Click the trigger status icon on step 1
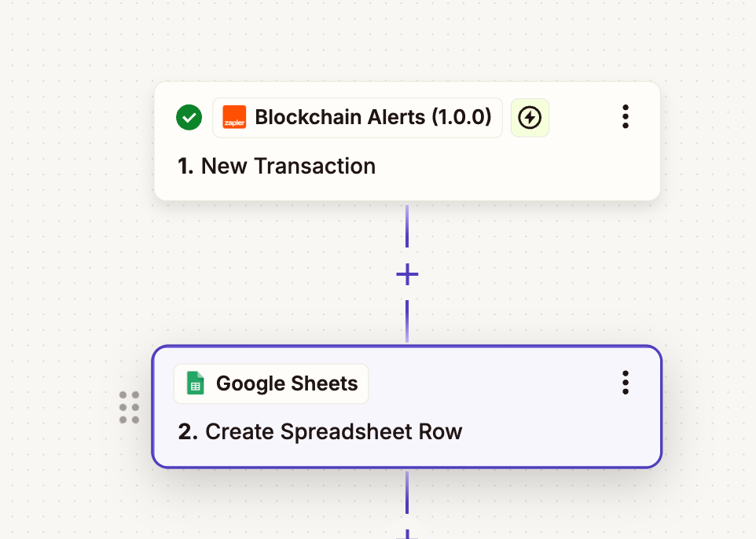756x539 pixels. coord(530,117)
